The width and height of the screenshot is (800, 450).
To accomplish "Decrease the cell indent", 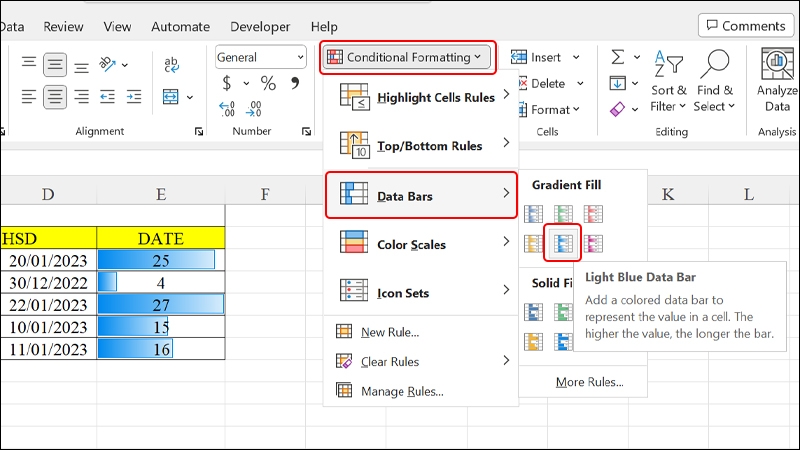I will tap(107, 96).
